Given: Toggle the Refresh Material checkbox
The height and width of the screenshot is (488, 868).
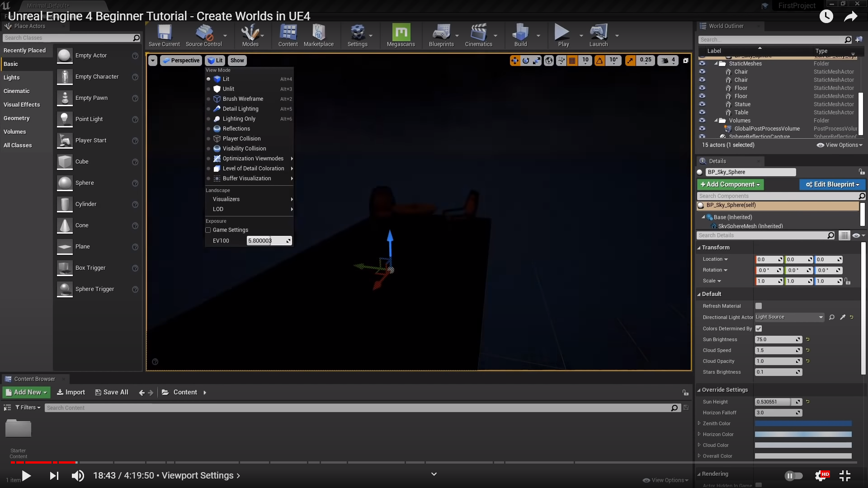Looking at the screenshot, I should (x=759, y=306).
